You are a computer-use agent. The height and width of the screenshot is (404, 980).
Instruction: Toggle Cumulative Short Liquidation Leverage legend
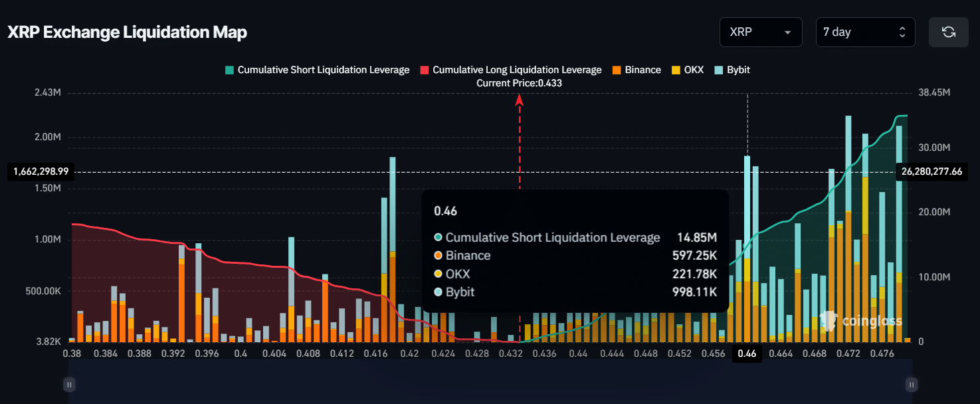(323, 70)
